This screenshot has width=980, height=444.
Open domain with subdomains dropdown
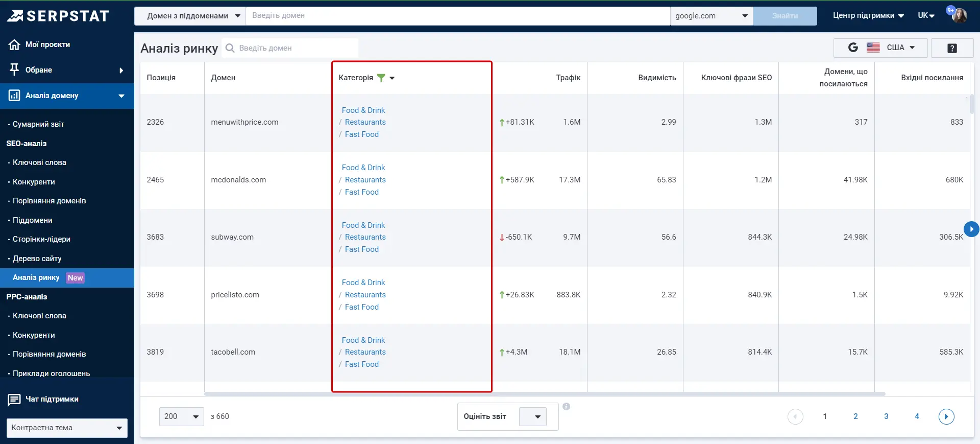(x=189, y=16)
